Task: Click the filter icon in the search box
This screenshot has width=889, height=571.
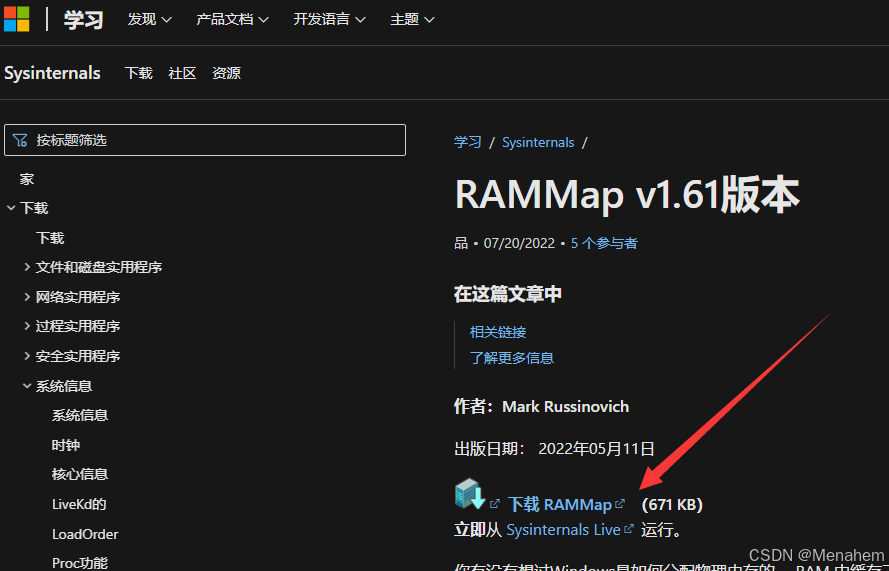Action: [x=20, y=140]
